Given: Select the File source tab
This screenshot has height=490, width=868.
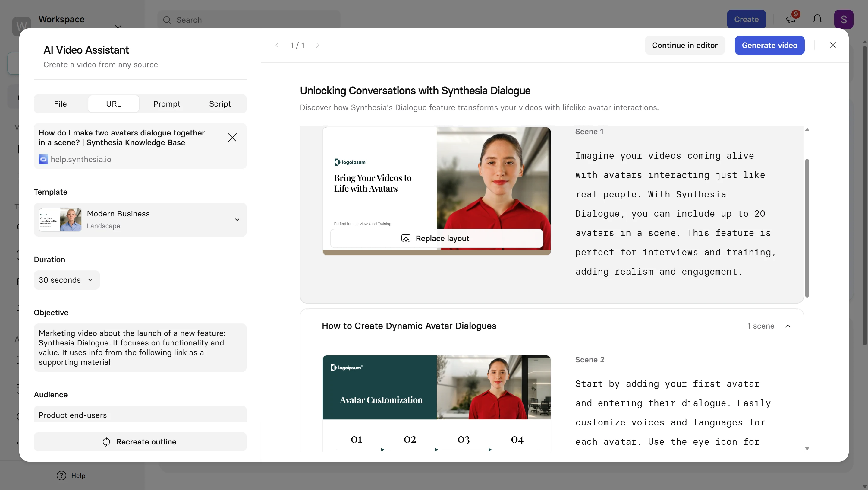Looking at the screenshot, I should click(x=60, y=104).
